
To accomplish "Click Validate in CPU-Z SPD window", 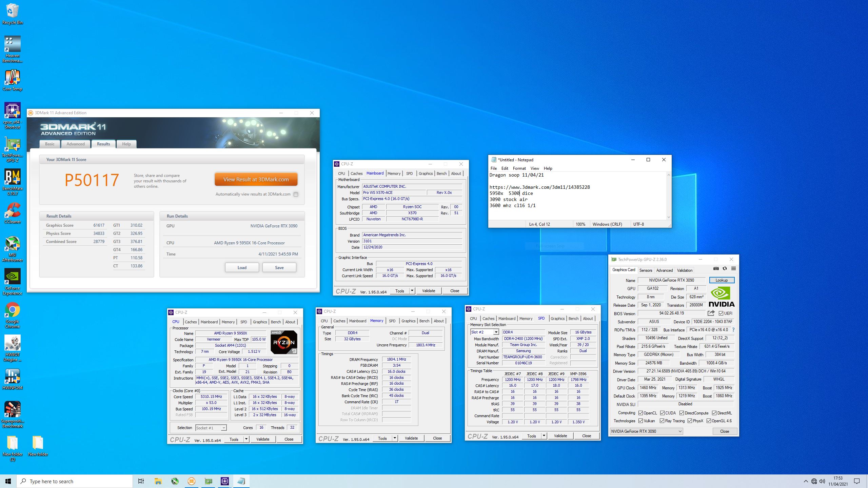I will pyautogui.click(x=560, y=436).
